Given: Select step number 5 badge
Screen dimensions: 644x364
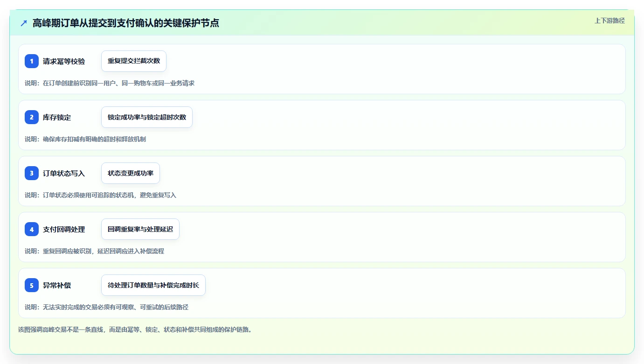Looking at the screenshot, I should tap(32, 285).
